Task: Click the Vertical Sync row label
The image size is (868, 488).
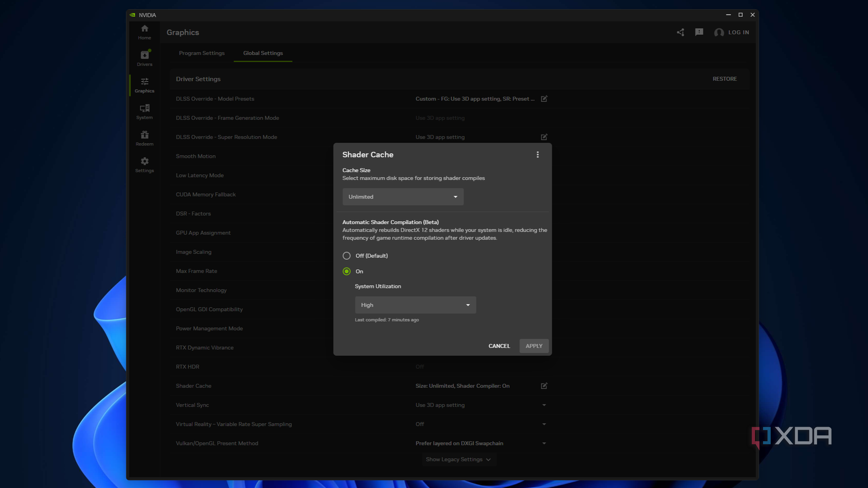Action: [x=192, y=405]
